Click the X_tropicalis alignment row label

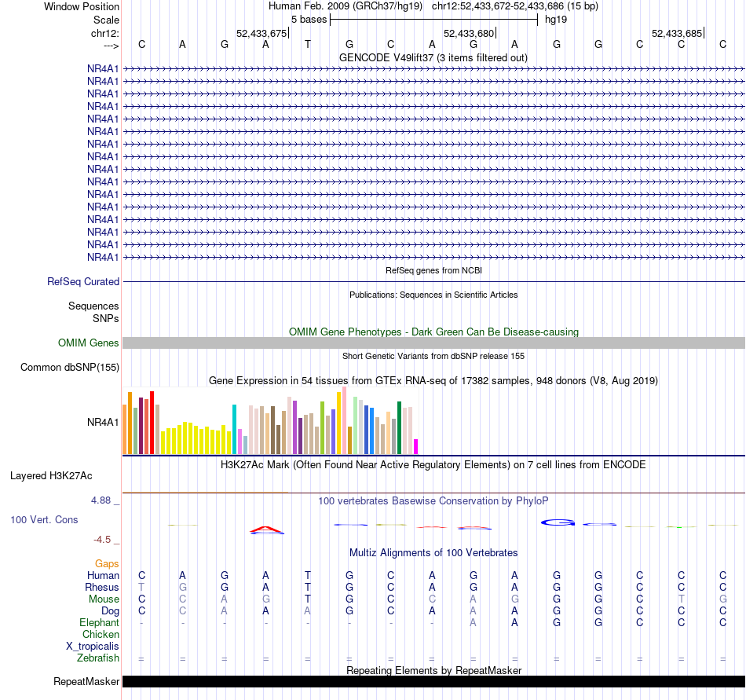[x=93, y=647]
